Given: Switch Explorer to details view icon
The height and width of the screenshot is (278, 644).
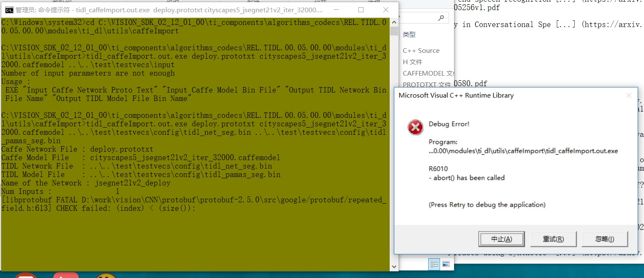Looking at the screenshot, I should point(435,264).
